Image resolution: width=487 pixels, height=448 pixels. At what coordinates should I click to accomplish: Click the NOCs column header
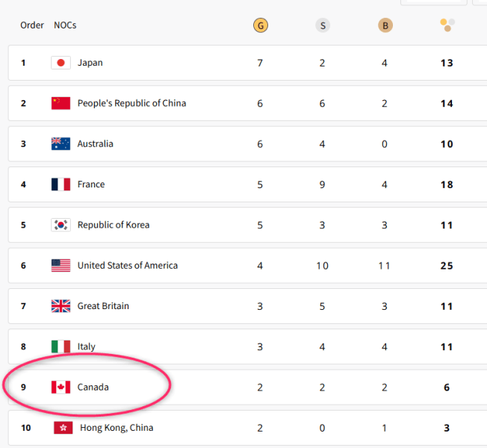pos(65,25)
